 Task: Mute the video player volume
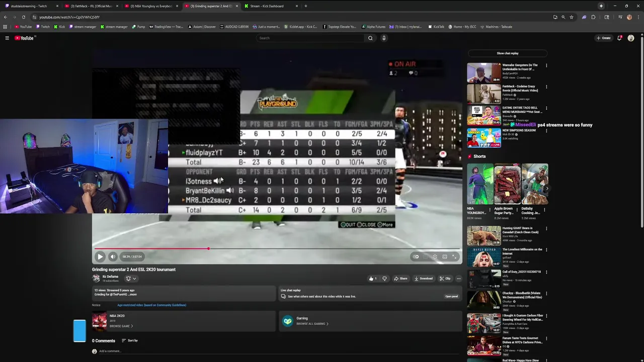point(113,256)
